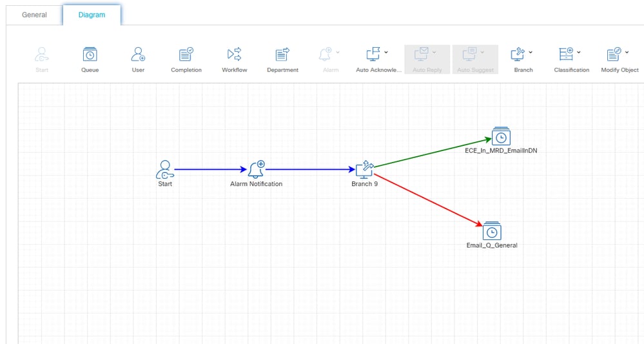Click the Alarm bell toolbar icon
This screenshot has height=344, width=644.
point(326,54)
